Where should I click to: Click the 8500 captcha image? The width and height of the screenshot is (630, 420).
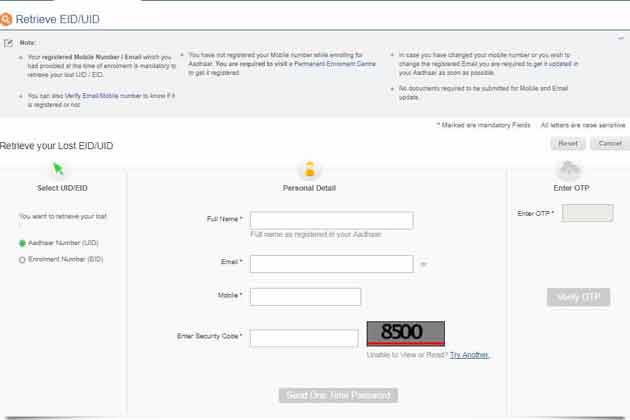405,333
